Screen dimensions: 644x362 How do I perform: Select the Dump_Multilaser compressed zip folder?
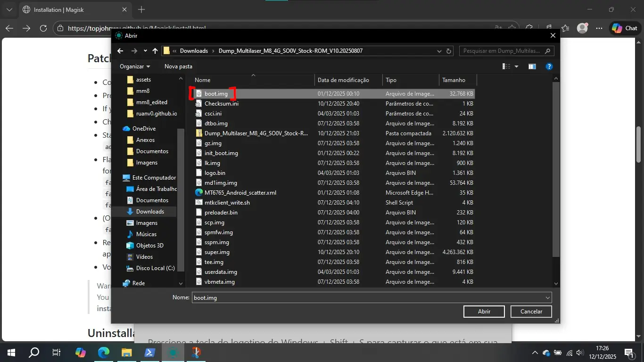[256, 133]
